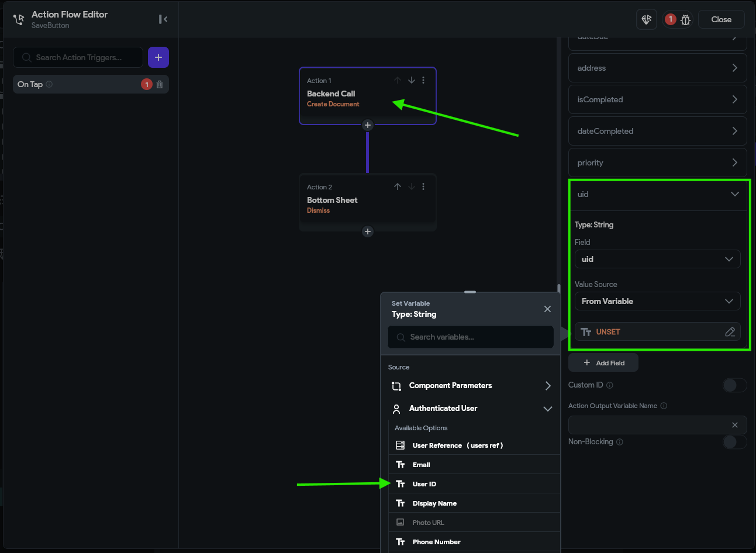Collapse the Action Flow Editor sidebar
756x553 pixels.
pyautogui.click(x=163, y=19)
